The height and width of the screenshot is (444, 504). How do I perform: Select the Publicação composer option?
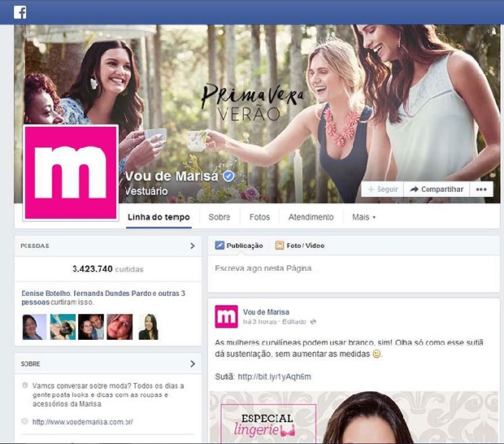[239, 246]
